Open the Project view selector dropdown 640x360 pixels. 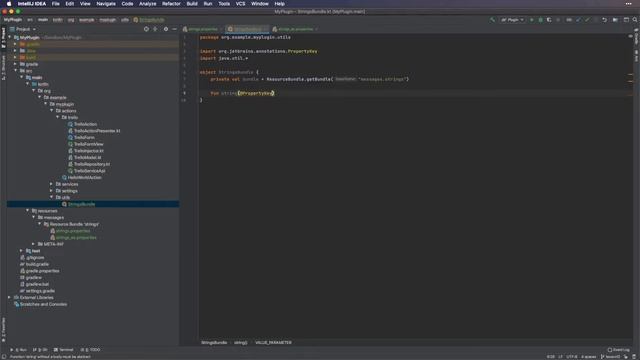pyautogui.click(x=23, y=29)
